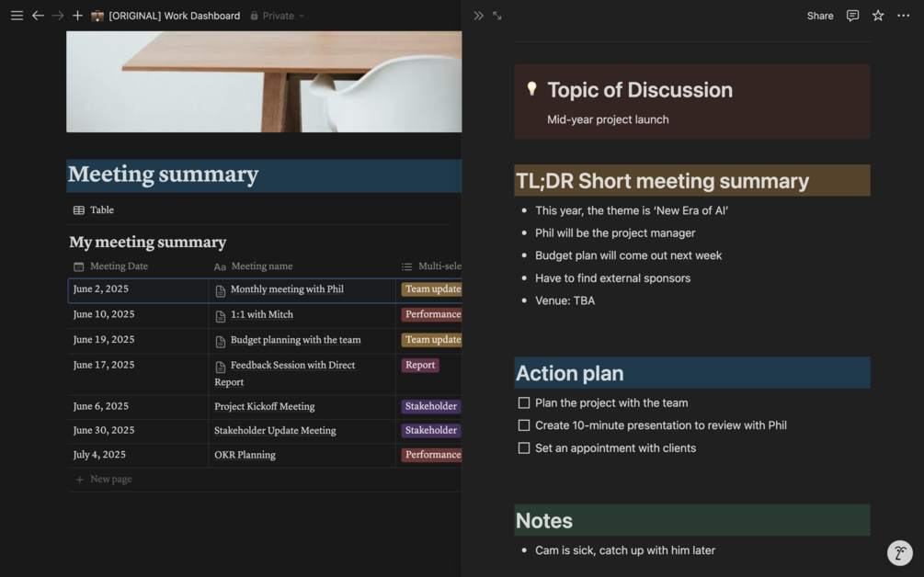Check 'Create 10-minute presentation to review with Phil'
Image resolution: width=924 pixels, height=577 pixels.
[524, 425]
